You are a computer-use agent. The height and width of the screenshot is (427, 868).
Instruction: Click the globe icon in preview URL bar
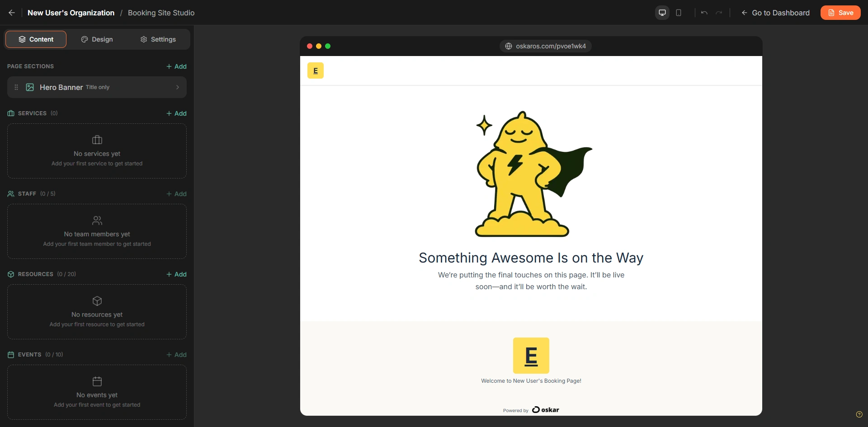[x=509, y=46]
